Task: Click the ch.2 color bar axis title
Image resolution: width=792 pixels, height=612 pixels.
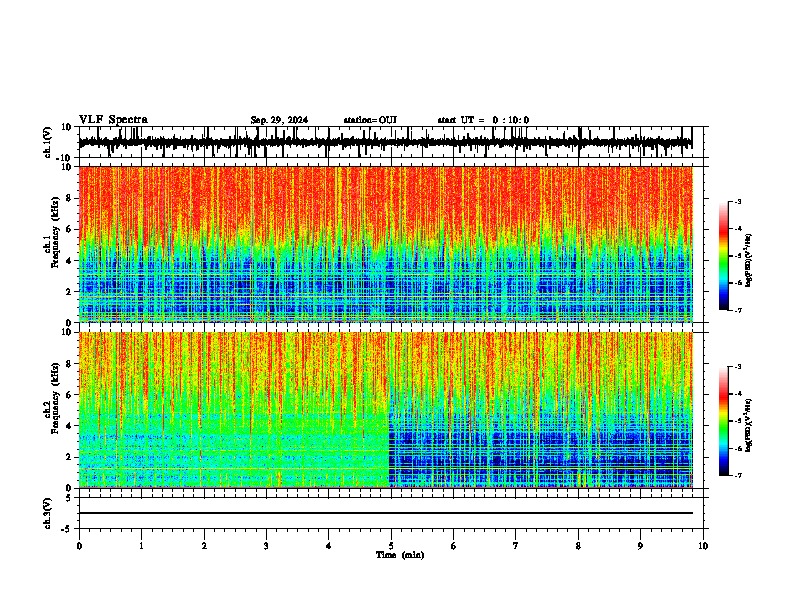Action: [748, 425]
